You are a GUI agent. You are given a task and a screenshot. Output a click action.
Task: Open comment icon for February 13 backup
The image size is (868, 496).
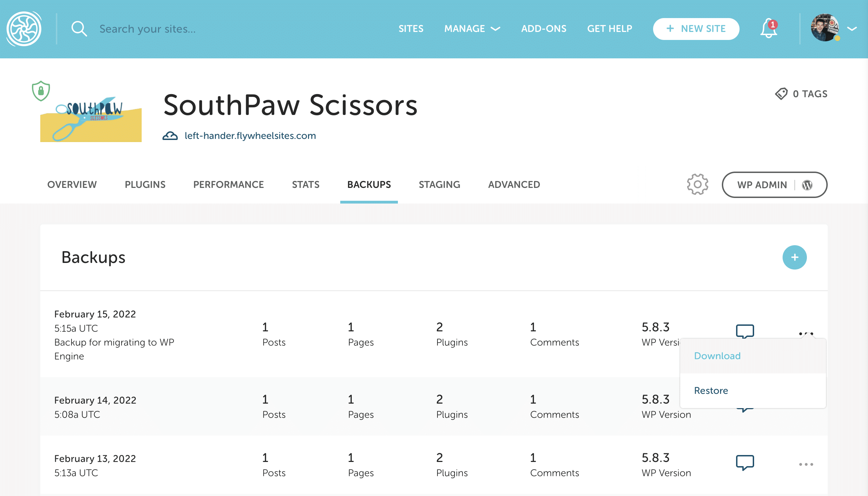pyautogui.click(x=745, y=462)
